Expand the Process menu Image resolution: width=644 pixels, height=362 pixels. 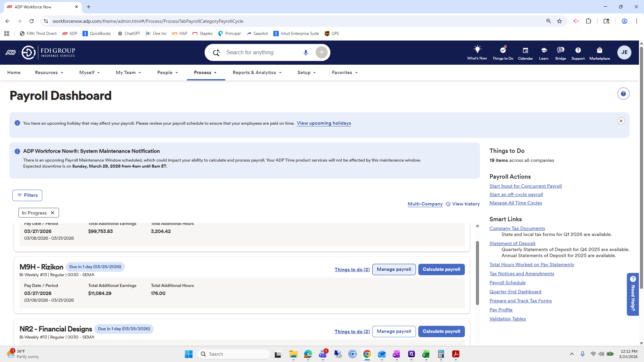tap(206, 72)
